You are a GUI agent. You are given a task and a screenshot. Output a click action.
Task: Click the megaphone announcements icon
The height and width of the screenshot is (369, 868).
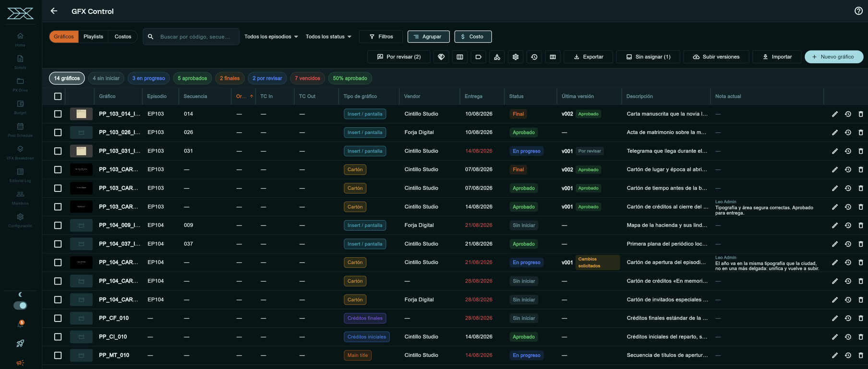point(20,363)
